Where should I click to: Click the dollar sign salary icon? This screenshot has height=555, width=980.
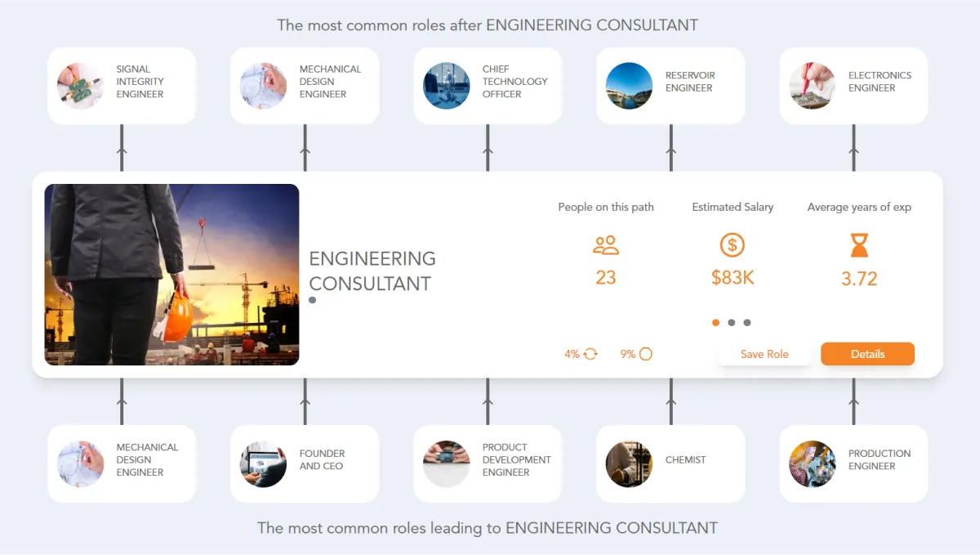(733, 244)
